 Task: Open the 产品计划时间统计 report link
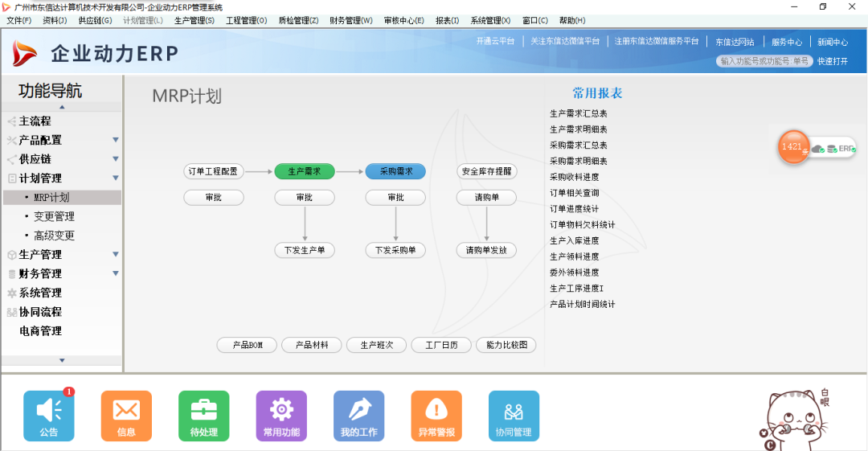point(583,305)
